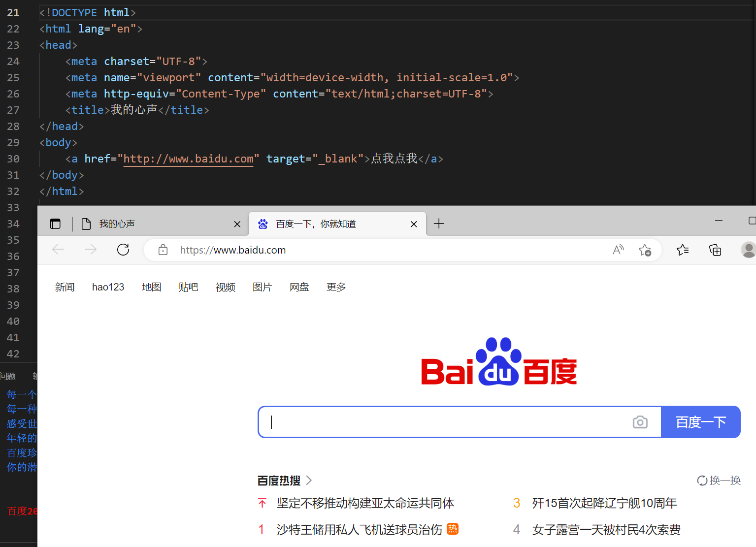The width and height of the screenshot is (756, 547).
Task: Open the 更多 navigation dropdown
Action: tap(335, 287)
